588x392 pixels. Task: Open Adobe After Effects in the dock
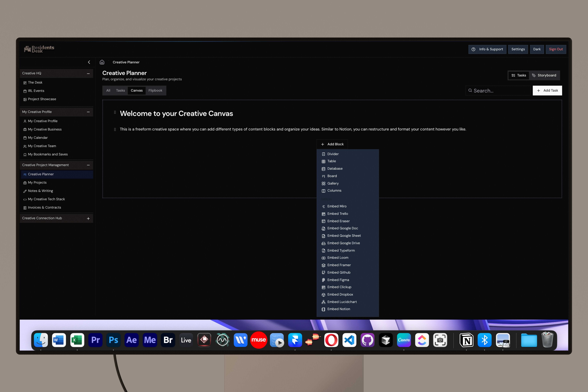pyautogui.click(x=132, y=340)
